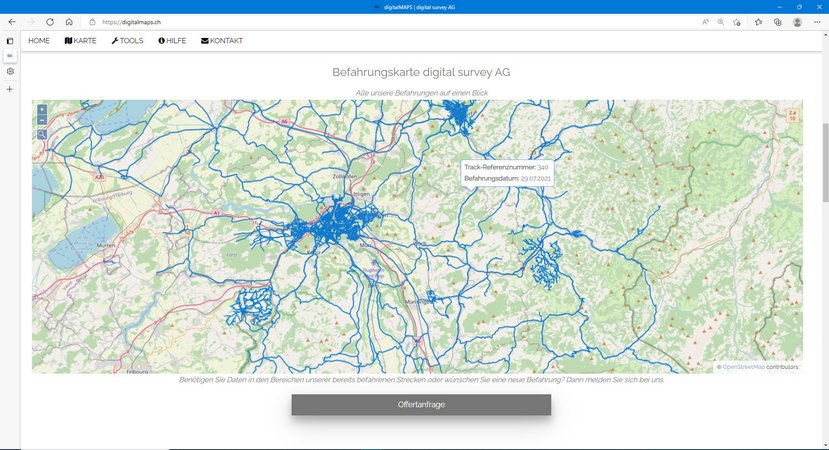Add this page to favorites star icon
The height and width of the screenshot is (450, 829).
point(737,21)
